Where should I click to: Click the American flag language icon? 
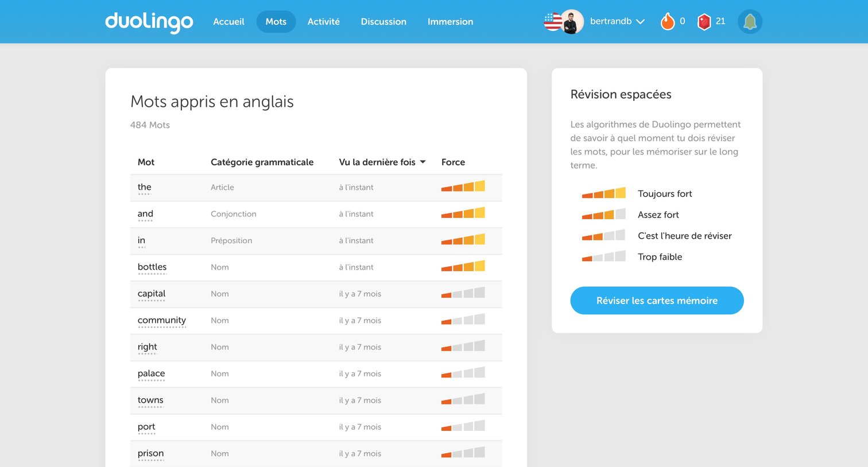pos(552,22)
